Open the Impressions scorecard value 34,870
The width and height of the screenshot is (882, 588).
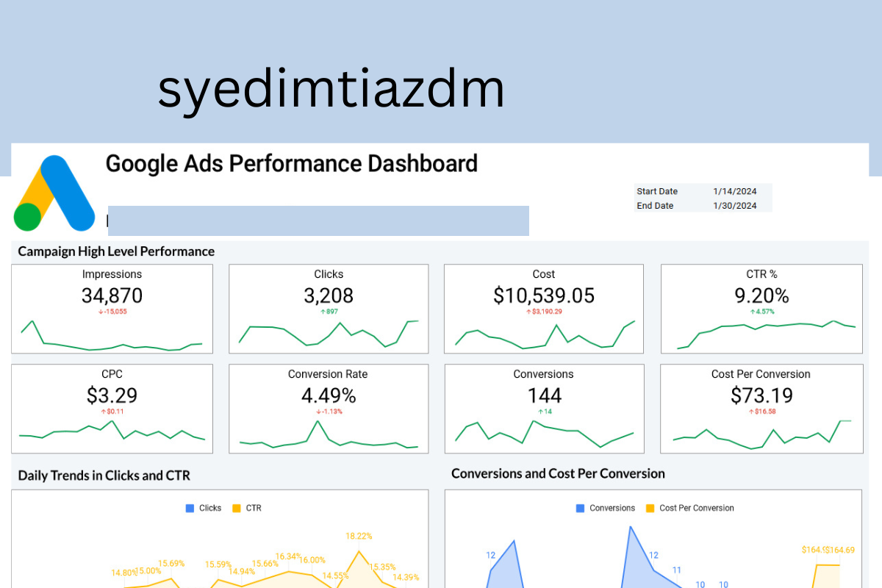pos(112,295)
